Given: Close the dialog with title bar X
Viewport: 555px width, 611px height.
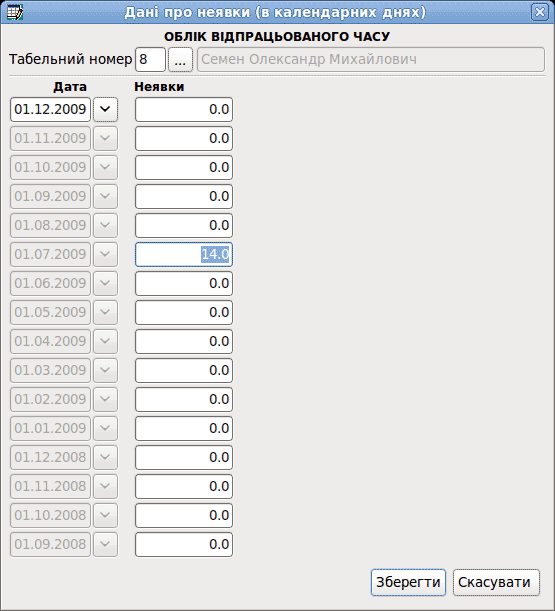Looking at the screenshot, I should 540,12.
